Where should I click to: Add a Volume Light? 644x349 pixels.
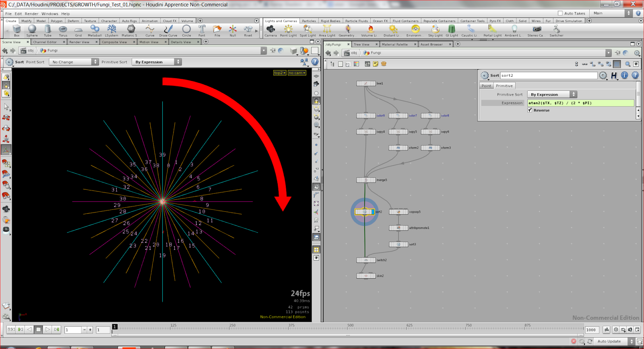point(369,31)
